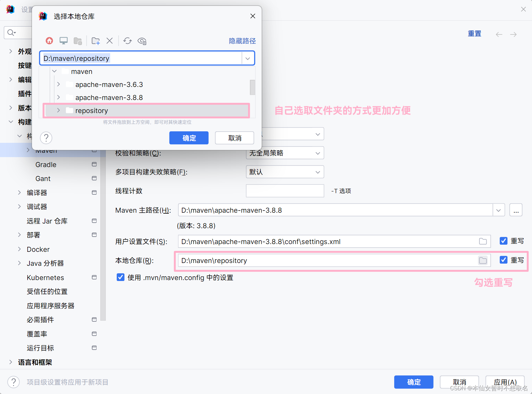
Task: Select Gradle in settings tree
Action: (x=46, y=165)
